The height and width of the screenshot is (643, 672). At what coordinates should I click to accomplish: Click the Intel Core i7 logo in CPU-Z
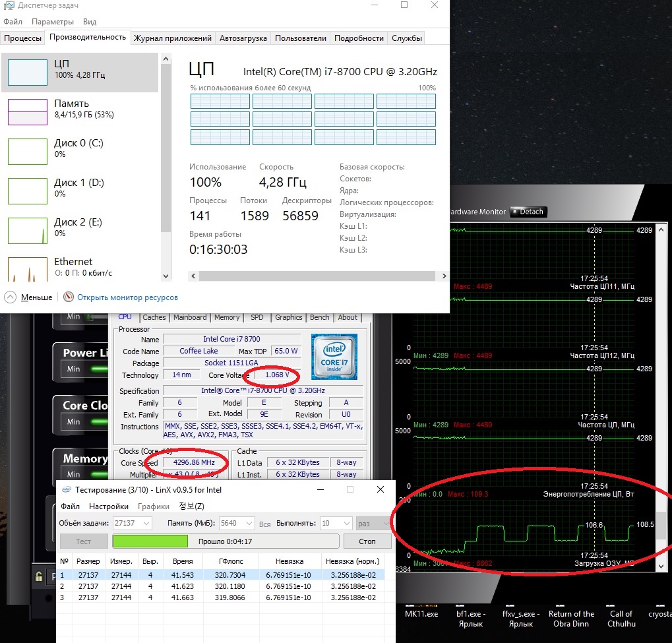point(334,357)
